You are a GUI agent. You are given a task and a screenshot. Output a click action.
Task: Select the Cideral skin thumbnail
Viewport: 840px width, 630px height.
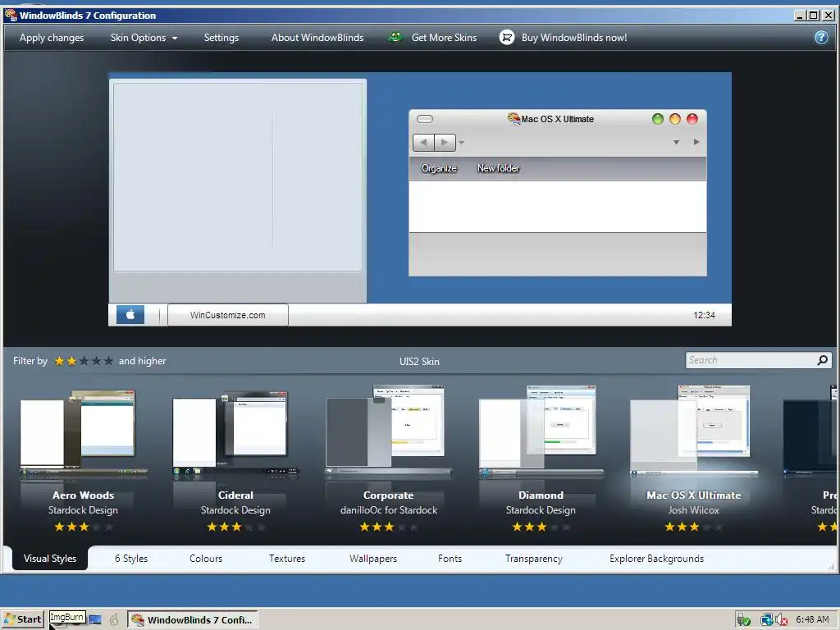click(x=235, y=434)
